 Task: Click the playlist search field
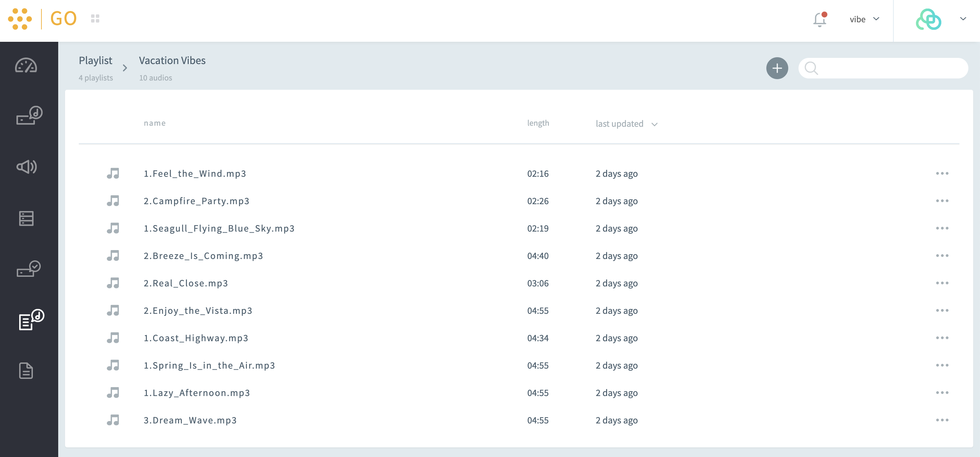[x=890, y=69]
